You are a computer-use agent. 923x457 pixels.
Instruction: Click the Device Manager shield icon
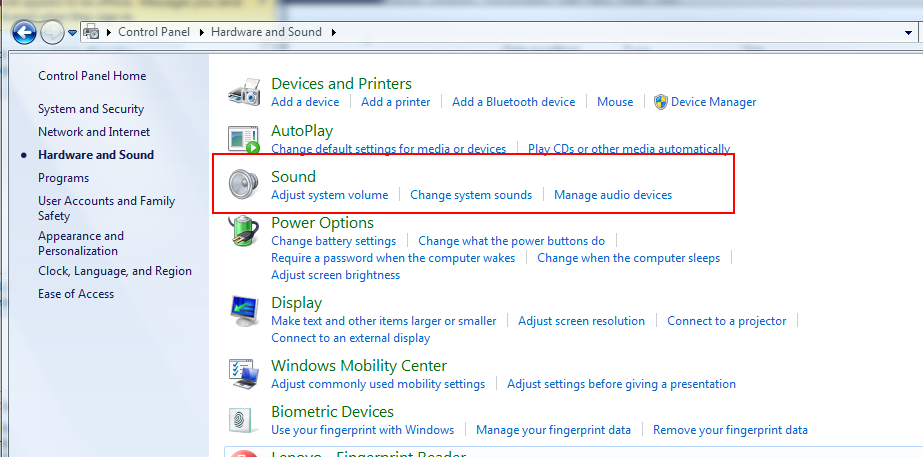click(x=661, y=102)
